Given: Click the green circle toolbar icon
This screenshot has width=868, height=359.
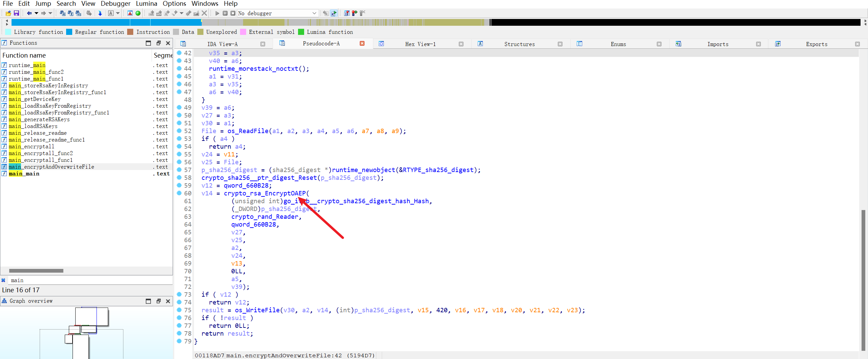Looking at the screenshot, I should 138,13.
